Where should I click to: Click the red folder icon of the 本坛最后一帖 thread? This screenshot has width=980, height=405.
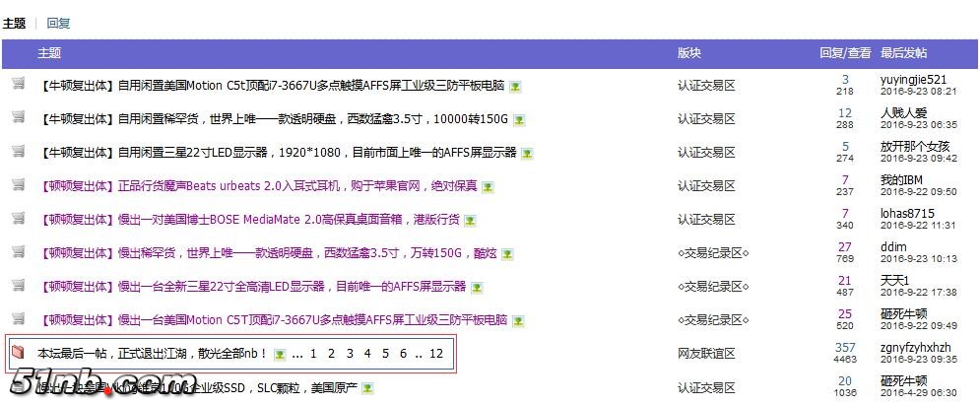(17, 352)
